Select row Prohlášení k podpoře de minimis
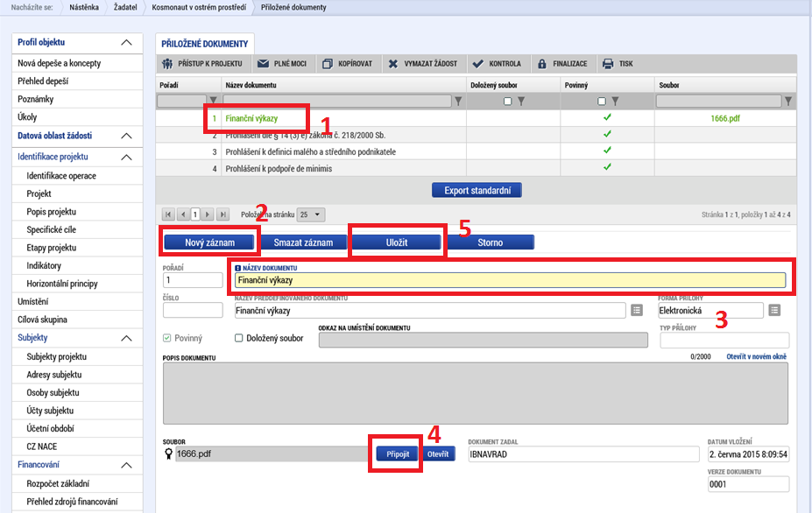Image resolution: width=812 pixels, height=513 pixels. point(476,169)
